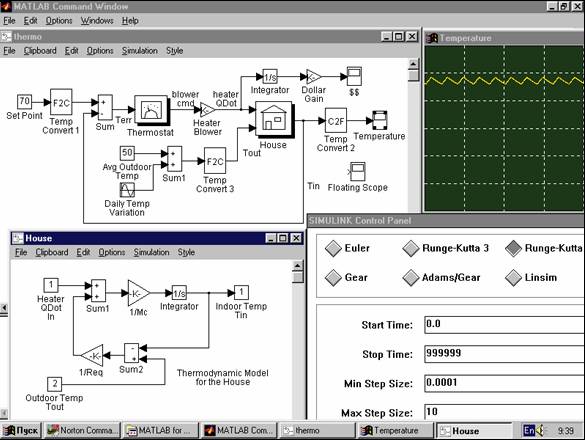Click the thermo window title bar icon

(6, 37)
